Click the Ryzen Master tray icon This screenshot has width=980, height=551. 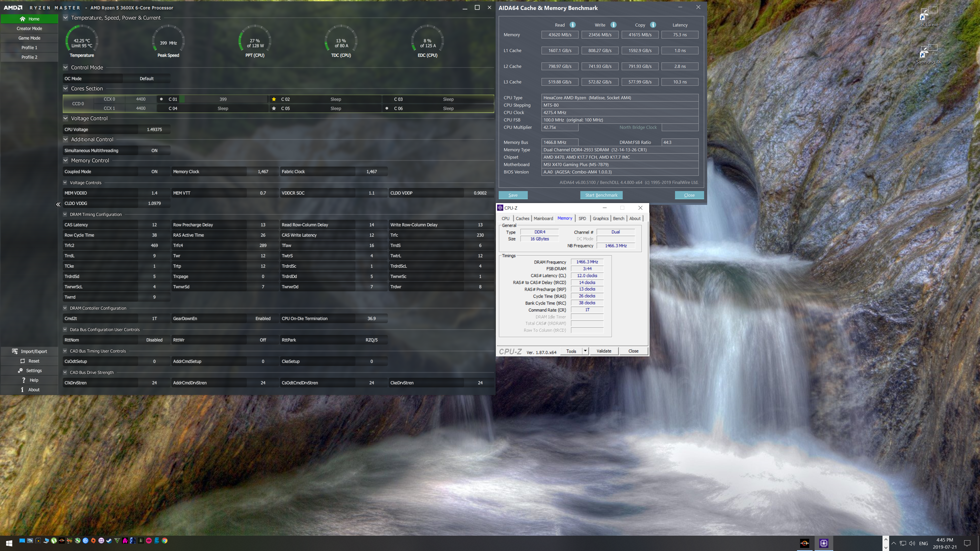coord(804,543)
